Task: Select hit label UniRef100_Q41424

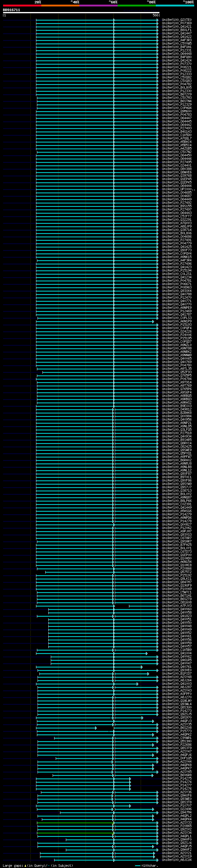Action: click(x=177, y=60)
